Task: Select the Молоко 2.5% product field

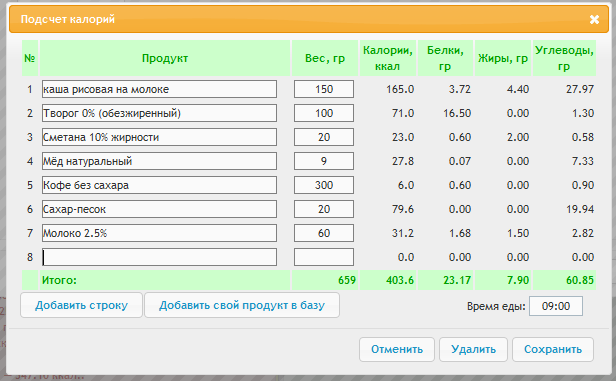Action: 159,233
